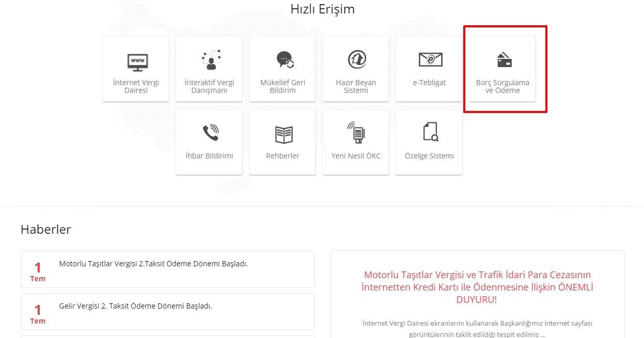Click the e-Tebligat envelope icon
The height and width of the screenshot is (338, 644).
point(430,60)
